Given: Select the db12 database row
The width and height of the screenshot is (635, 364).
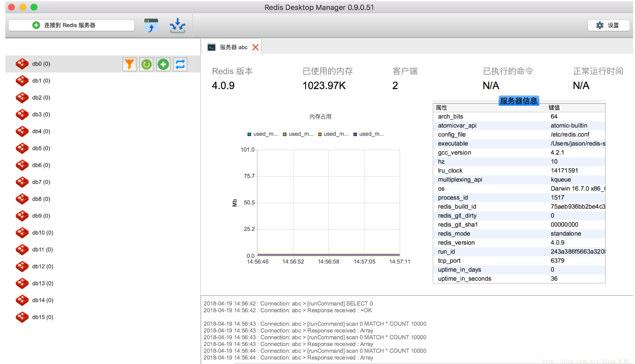Looking at the screenshot, I should pos(103,266).
